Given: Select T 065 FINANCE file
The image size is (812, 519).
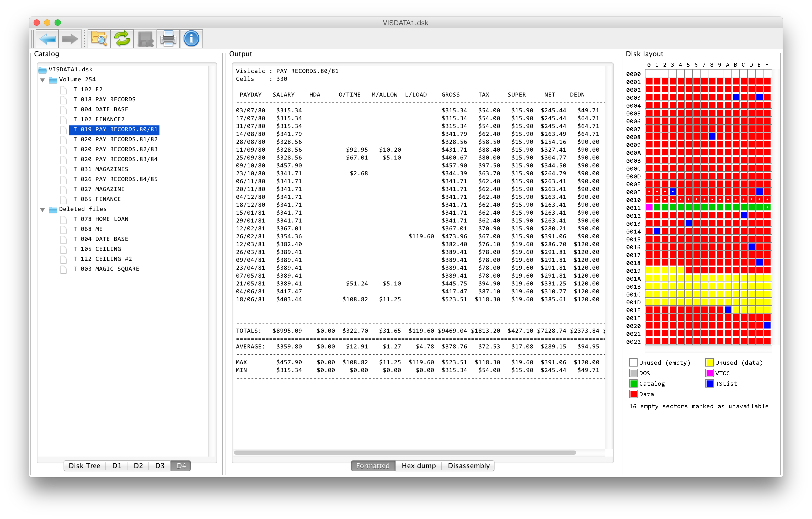Looking at the screenshot, I should [97, 199].
